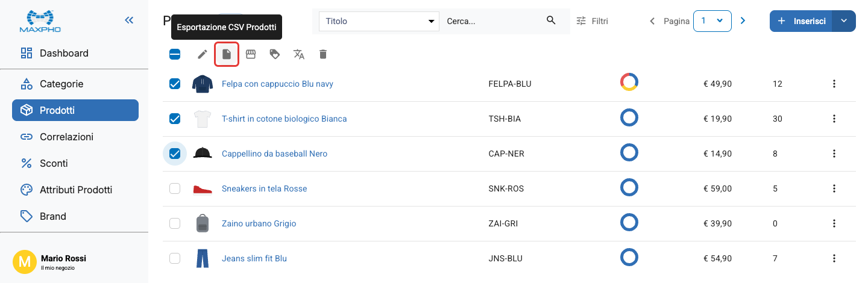This screenshot has height=283, width=868.
Task: Click the translate toolbar icon
Action: [299, 54]
